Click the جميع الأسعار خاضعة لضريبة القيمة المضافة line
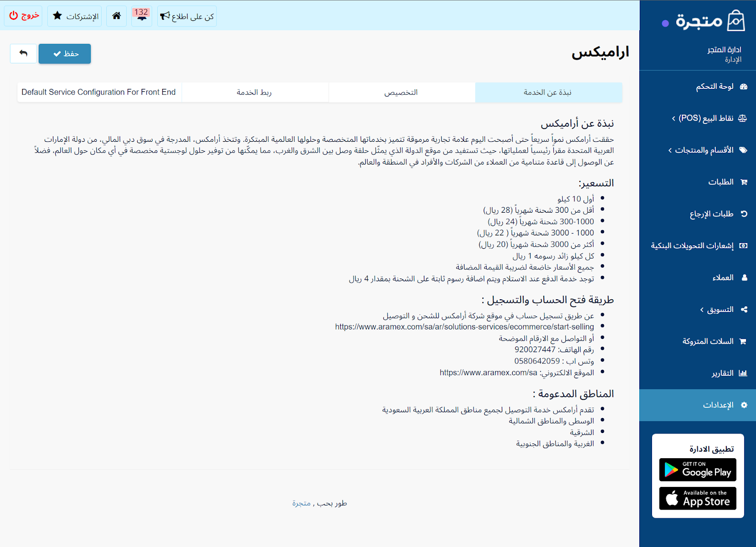 pyautogui.click(x=525, y=268)
